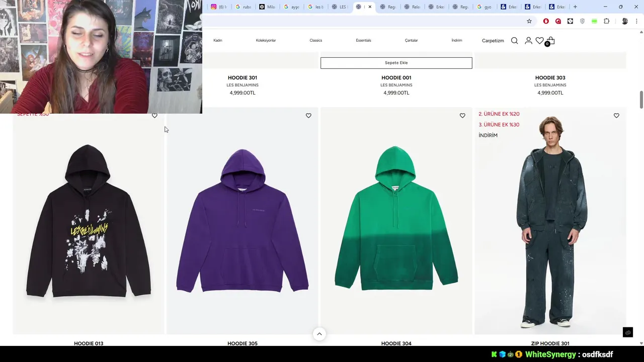644x362 pixels.
Task: Click the '2. ÜRÜNE EK %20' label
Action: 499,114
